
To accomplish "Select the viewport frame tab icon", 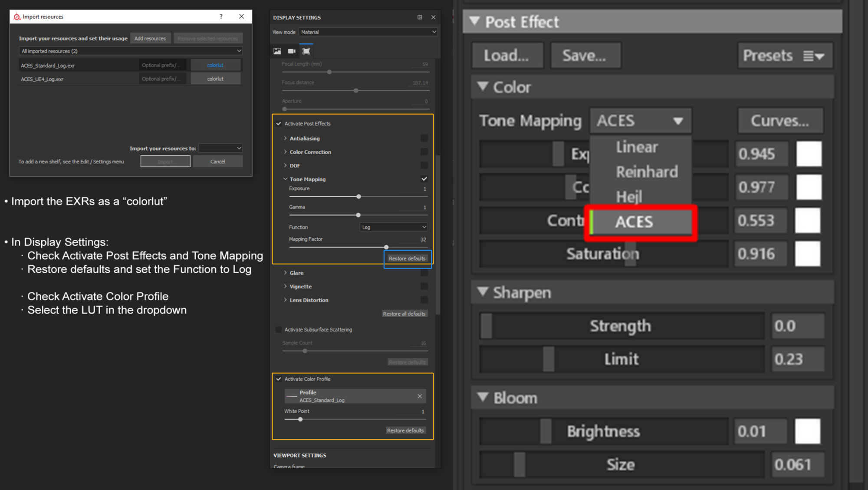I will pos(306,51).
